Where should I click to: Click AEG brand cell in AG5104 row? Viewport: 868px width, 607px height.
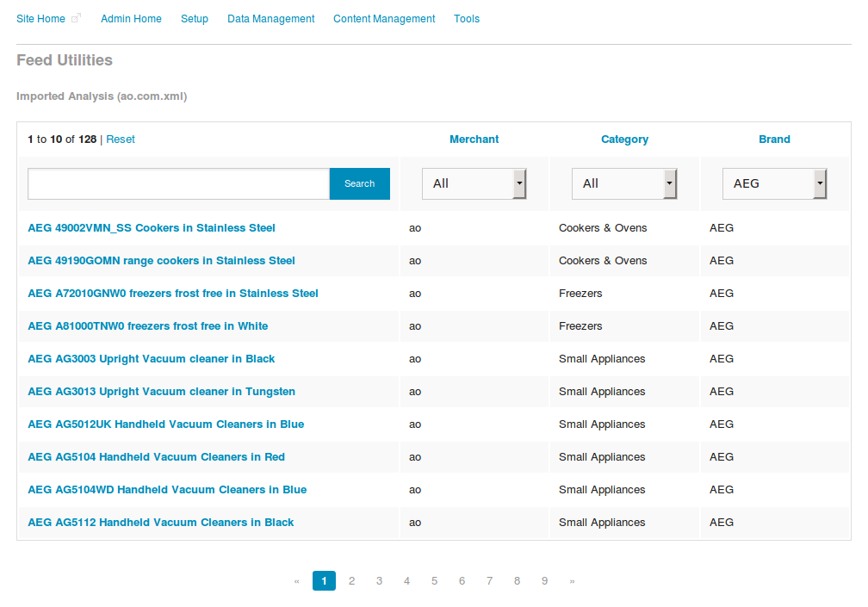click(x=722, y=456)
